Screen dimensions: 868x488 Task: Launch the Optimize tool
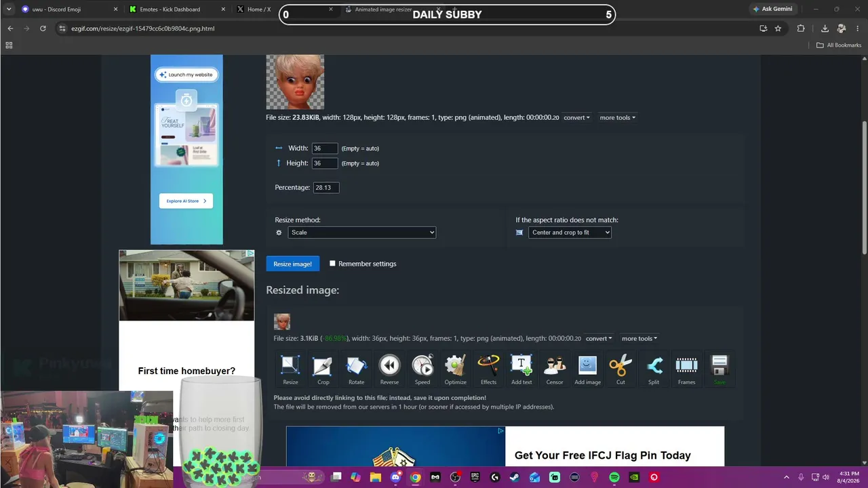coord(455,370)
